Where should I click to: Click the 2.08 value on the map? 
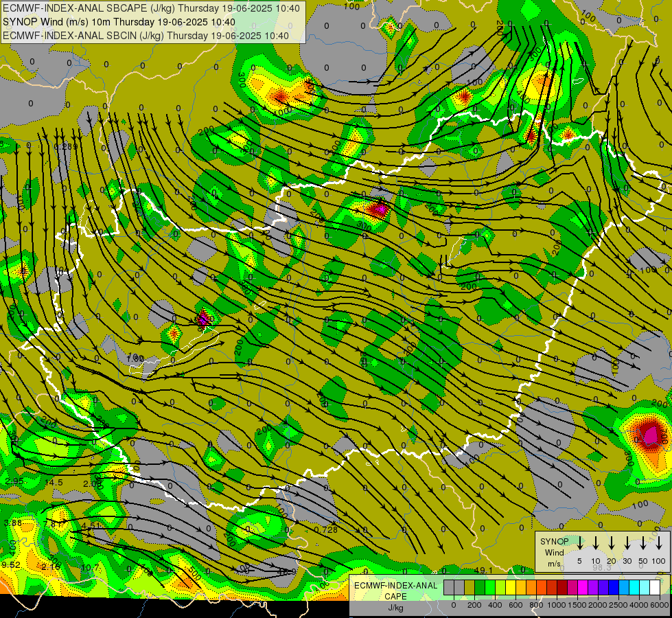click(x=92, y=484)
